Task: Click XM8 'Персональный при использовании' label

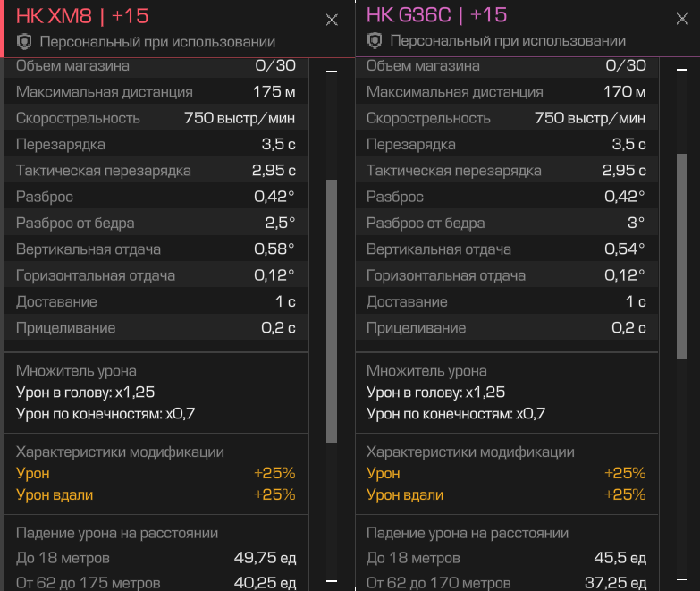Action: click(157, 42)
